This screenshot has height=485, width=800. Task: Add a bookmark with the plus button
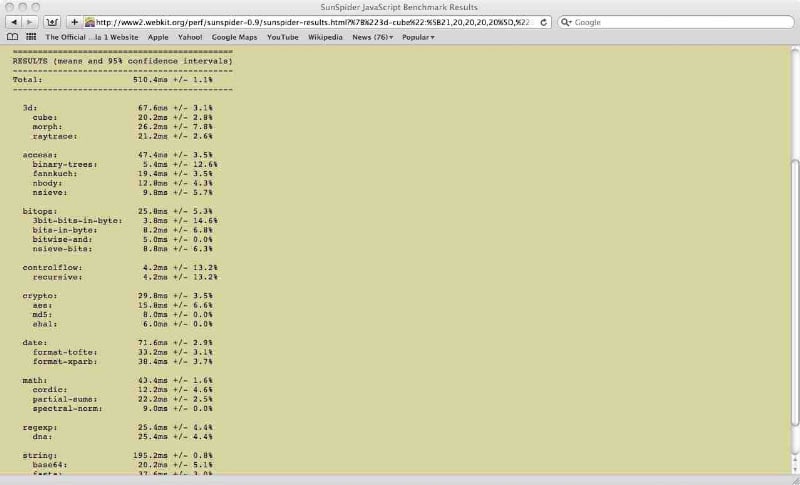pos(74,22)
